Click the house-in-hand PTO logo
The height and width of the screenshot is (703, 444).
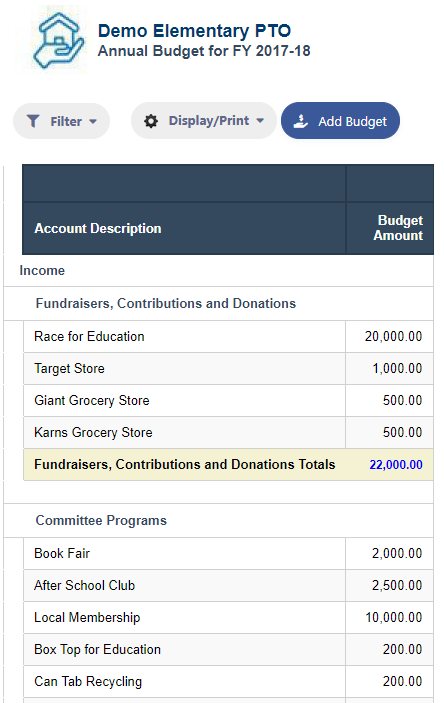57,40
